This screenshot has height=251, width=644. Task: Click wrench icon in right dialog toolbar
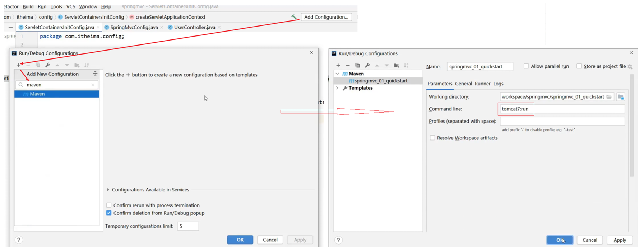point(367,65)
